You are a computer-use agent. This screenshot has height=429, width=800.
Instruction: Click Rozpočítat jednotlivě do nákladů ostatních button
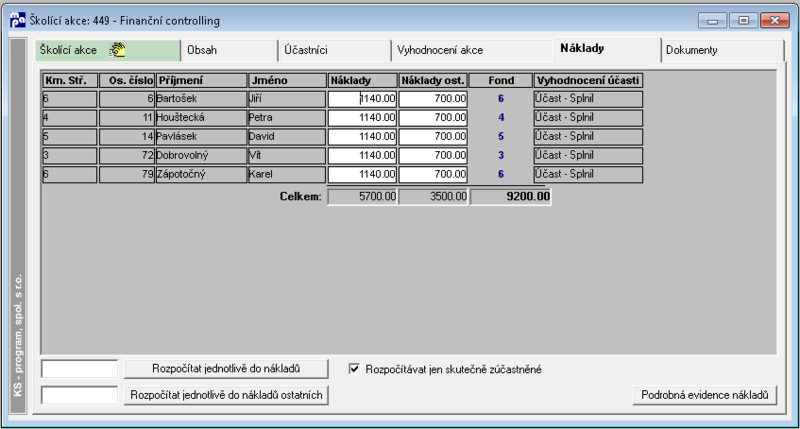point(226,395)
